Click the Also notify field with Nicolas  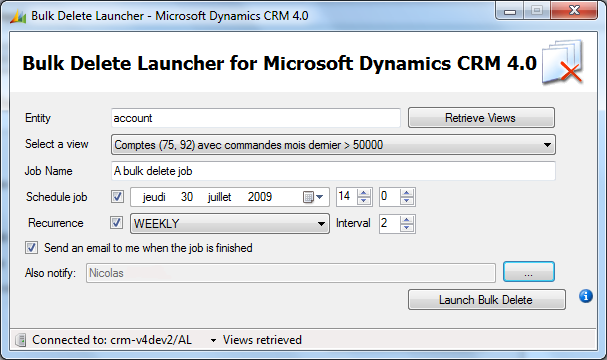[291, 273]
